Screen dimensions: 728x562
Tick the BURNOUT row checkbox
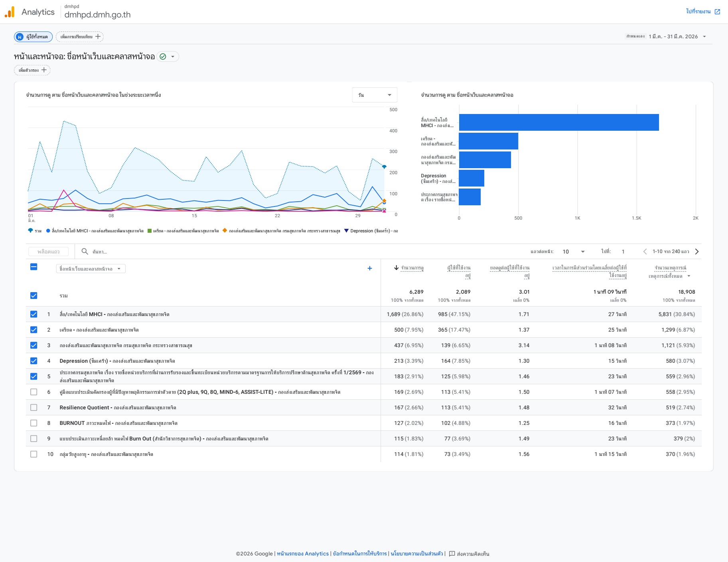(34, 423)
